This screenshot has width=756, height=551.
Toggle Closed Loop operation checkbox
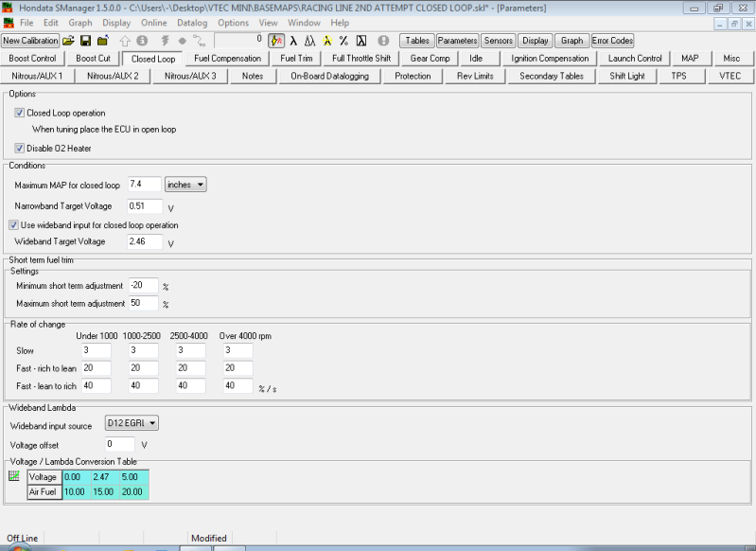pyautogui.click(x=19, y=113)
